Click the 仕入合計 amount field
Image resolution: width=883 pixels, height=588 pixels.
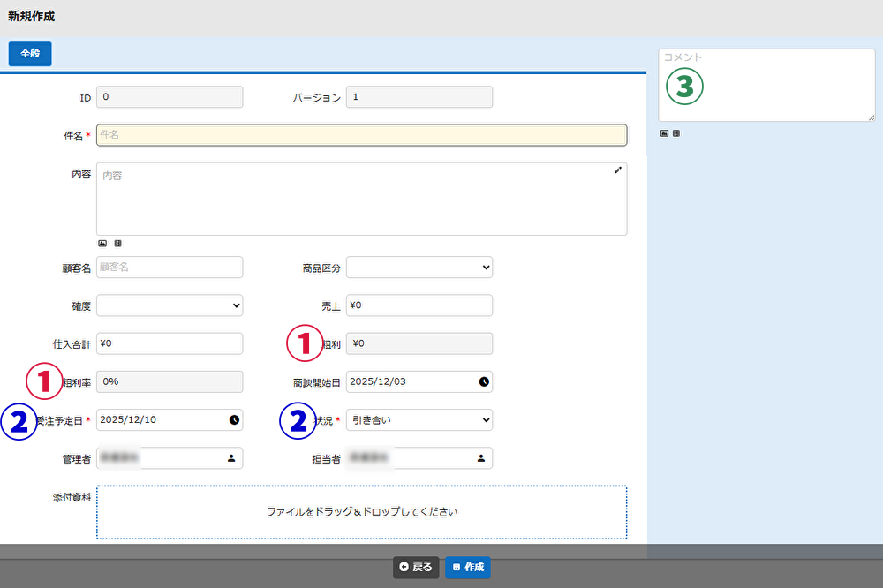169,343
